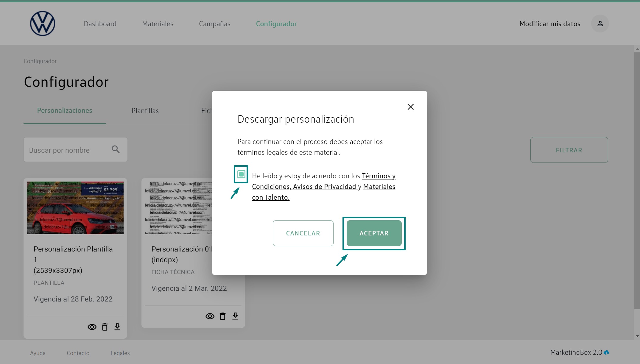This screenshot has height=364, width=640.
Task: Click the search magnifier icon
Action: point(116,149)
